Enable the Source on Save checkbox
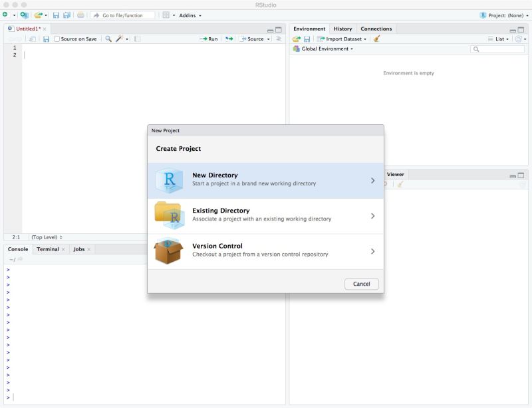This screenshot has width=532, height=408. tap(57, 39)
